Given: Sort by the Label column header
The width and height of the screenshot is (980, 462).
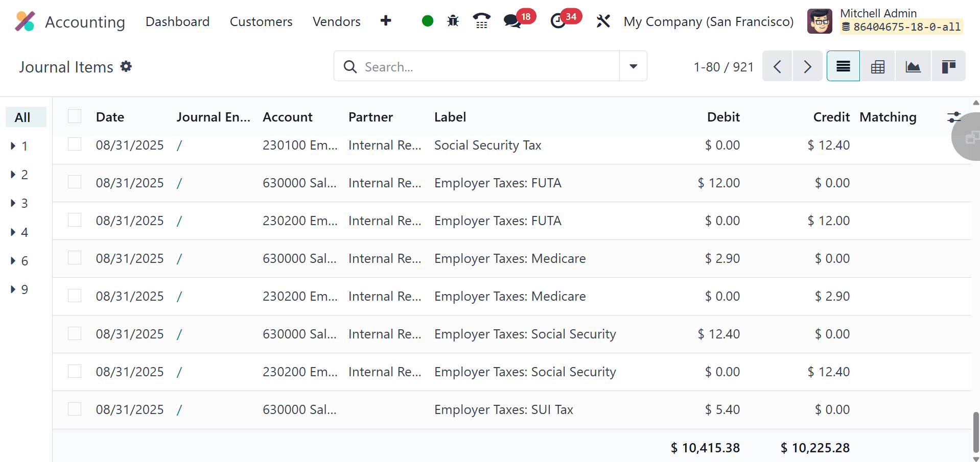Looking at the screenshot, I should pyautogui.click(x=450, y=117).
